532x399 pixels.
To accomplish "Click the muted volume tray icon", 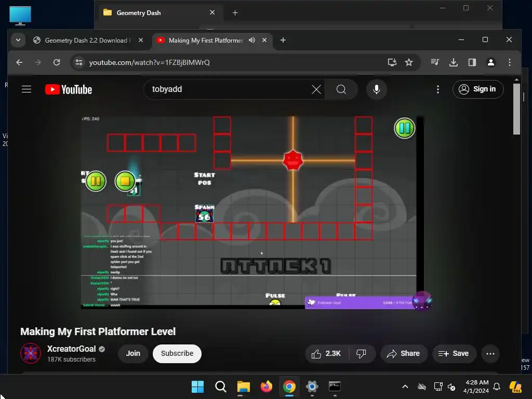I will (451, 387).
